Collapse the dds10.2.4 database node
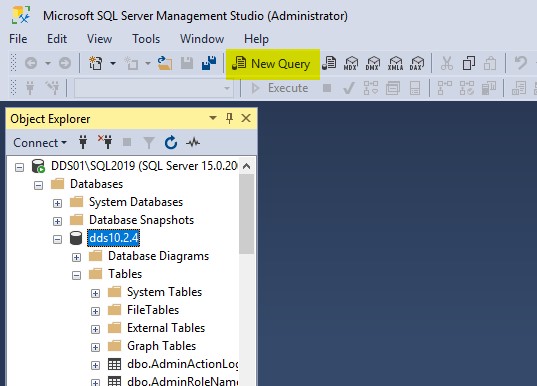537x386 pixels. (x=58, y=239)
